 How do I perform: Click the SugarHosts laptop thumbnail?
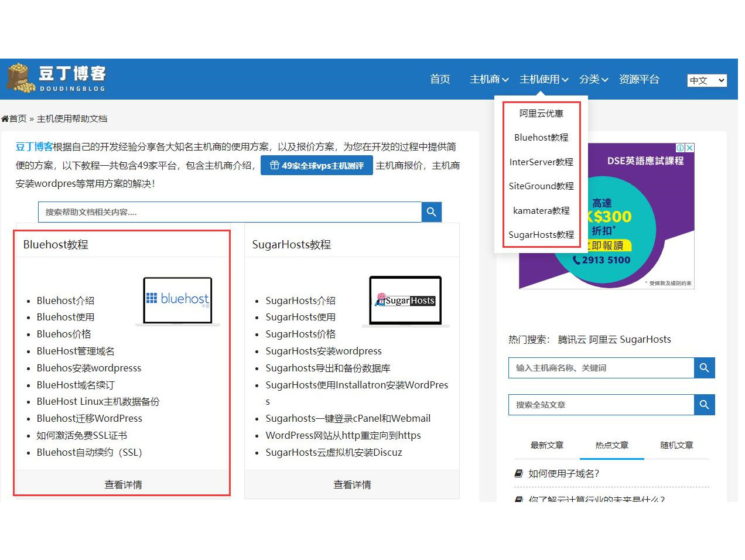tap(406, 301)
